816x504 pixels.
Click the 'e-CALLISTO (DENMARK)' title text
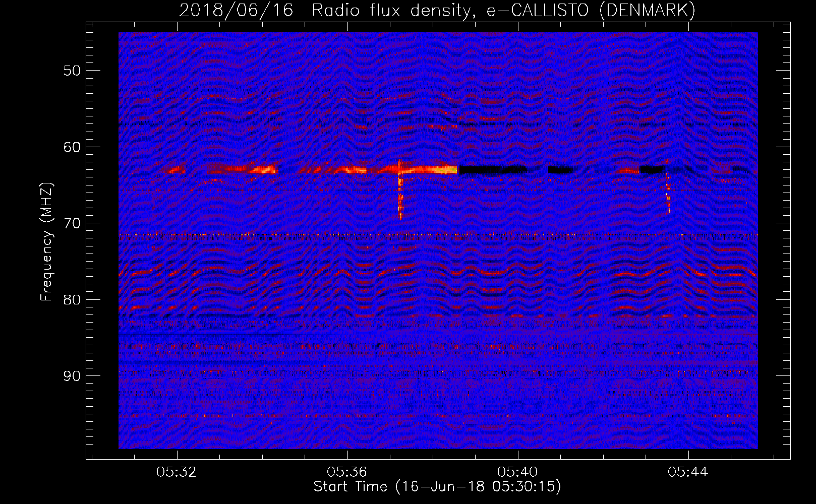pos(591,10)
